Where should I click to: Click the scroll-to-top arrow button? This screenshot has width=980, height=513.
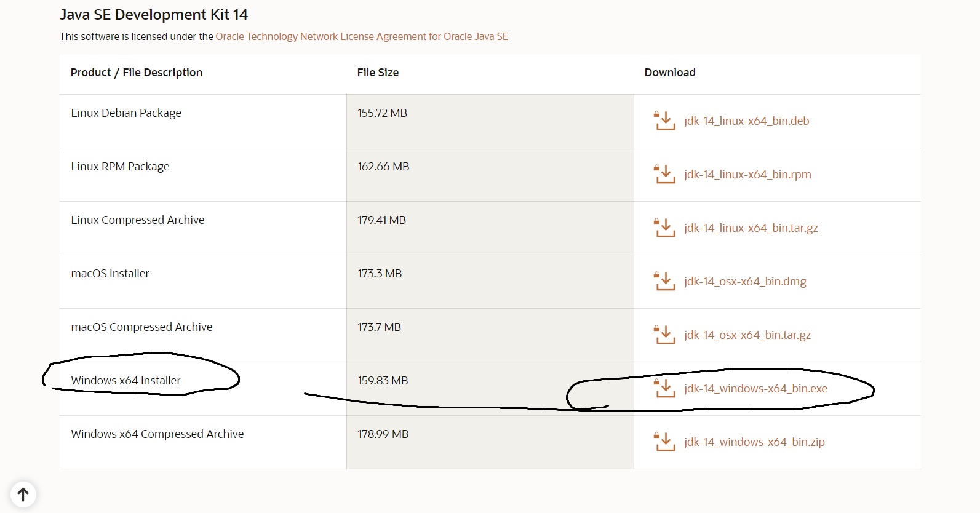pos(23,495)
